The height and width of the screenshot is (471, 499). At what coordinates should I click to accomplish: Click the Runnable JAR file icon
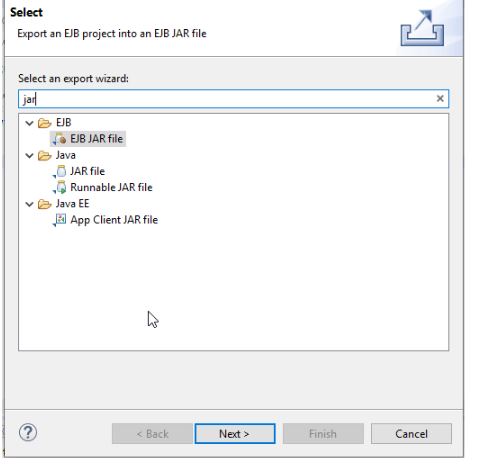click(60, 187)
